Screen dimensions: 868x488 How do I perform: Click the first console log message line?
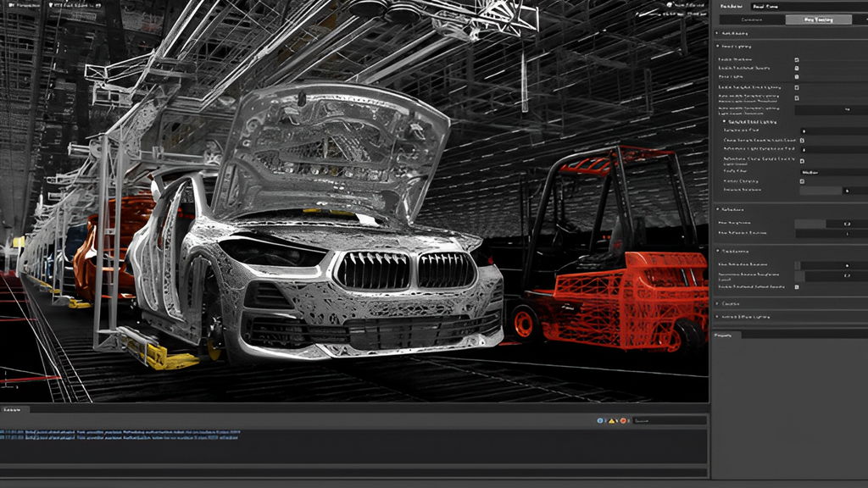tap(120, 432)
